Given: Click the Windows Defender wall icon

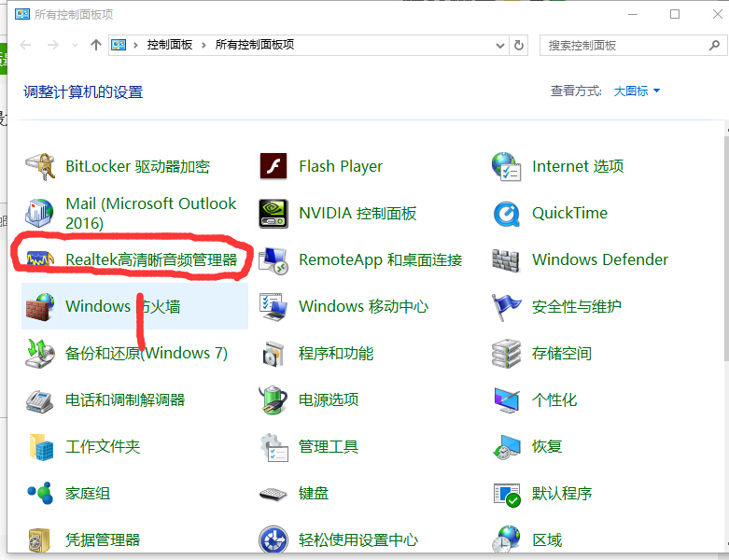Looking at the screenshot, I should tap(506, 260).
